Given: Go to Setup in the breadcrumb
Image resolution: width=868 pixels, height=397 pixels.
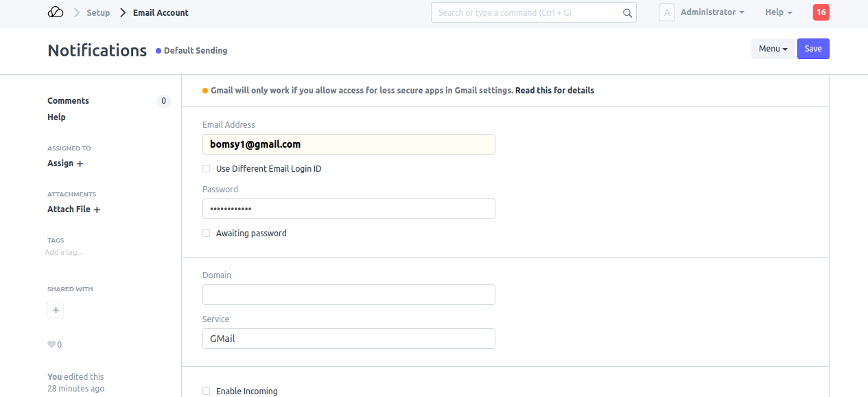Looking at the screenshot, I should point(98,12).
